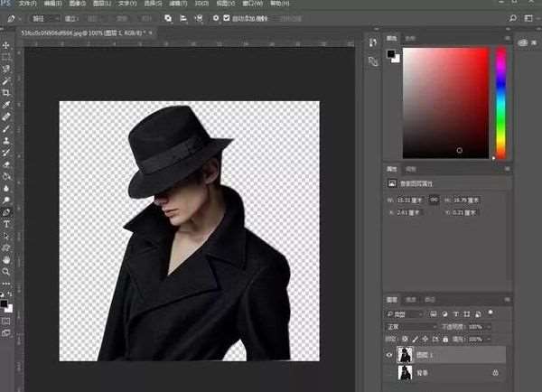The height and width of the screenshot is (392, 542).
Task: Open the workspace switcher icon
Action: [x=528, y=18]
